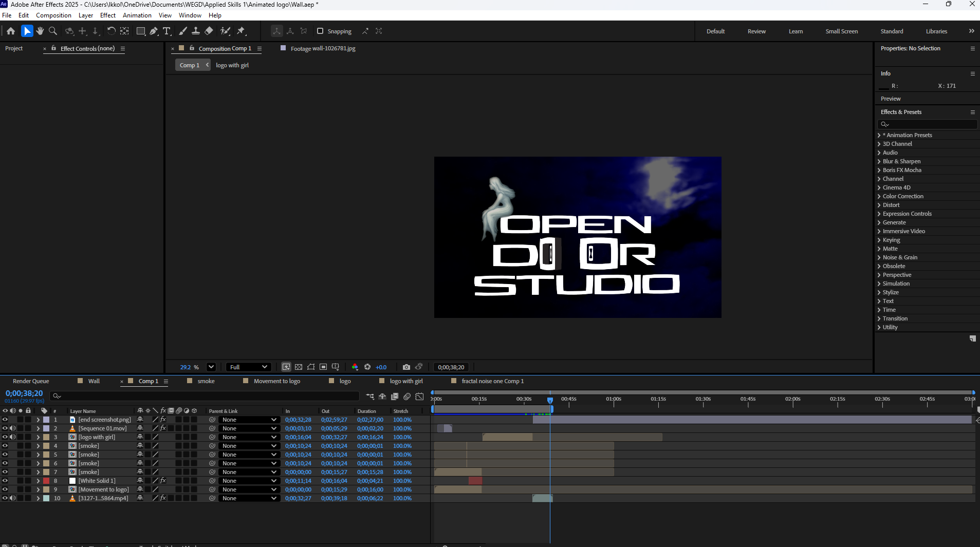Expand layer 8 White Solid 1 properties
The image size is (980, 547).
pos(38,481)
